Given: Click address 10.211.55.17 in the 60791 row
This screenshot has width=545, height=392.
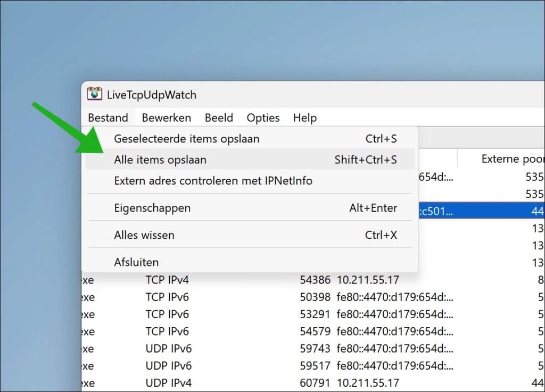Looking at the screenshot, I should coord(368,383).
